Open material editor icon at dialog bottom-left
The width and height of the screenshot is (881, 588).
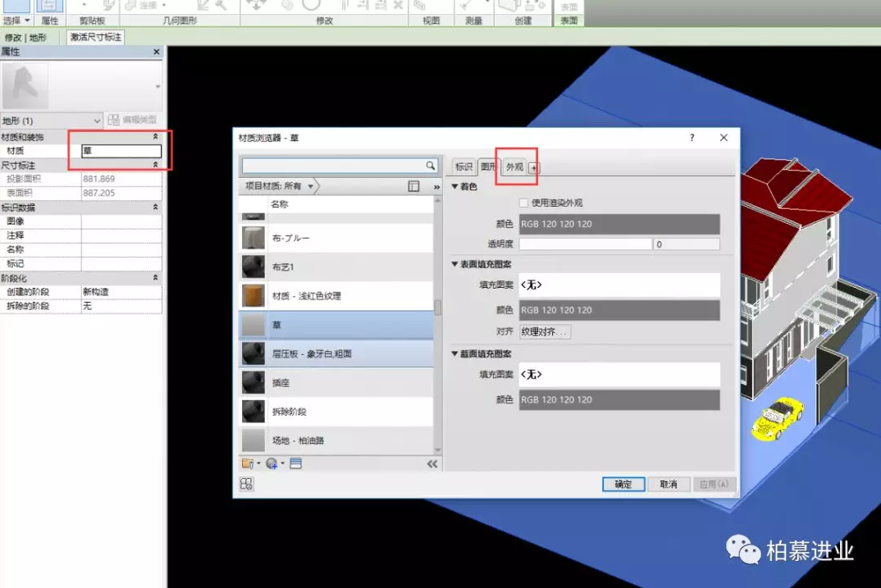click(246, 484)
